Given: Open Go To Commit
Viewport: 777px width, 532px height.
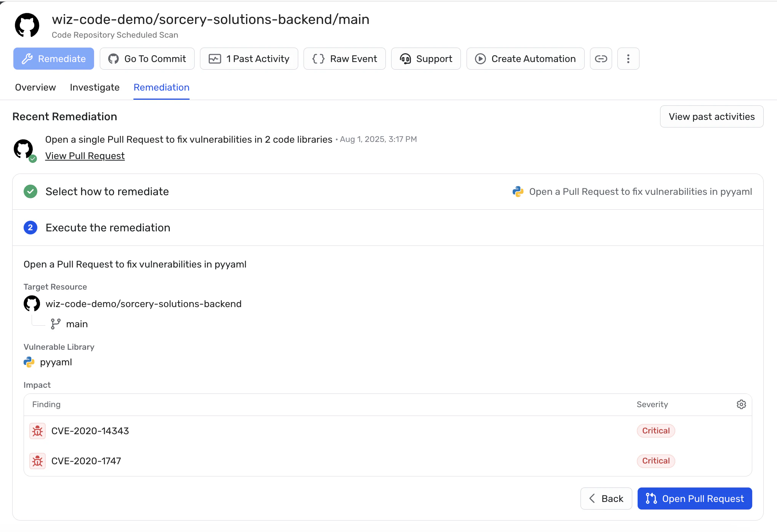Looking at the screenshot, I should [147, 59].
